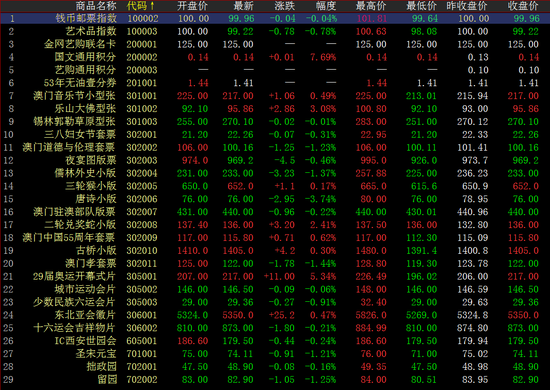Click the 昨收盘价 column header

(x=467, y=6)
